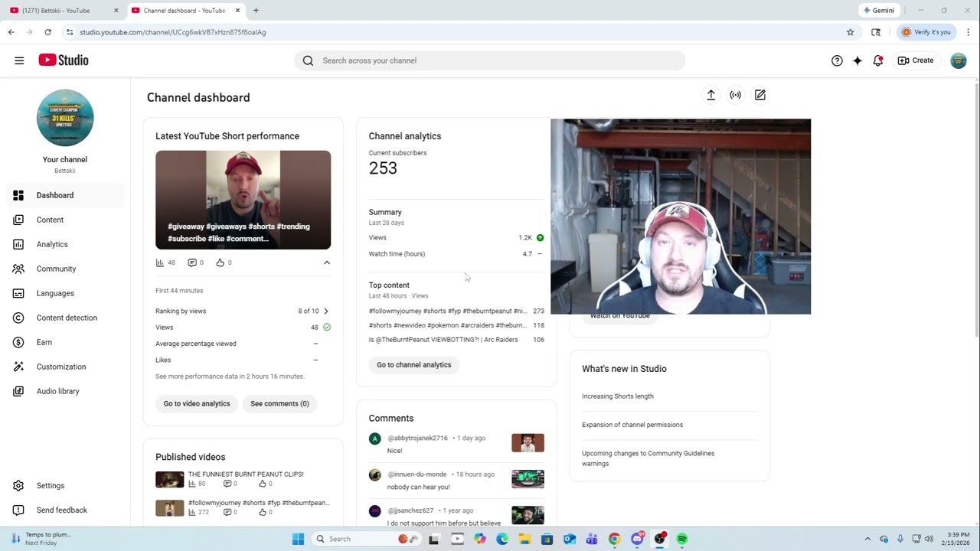This screenshot has height=551, width=980.
Task: Open the account avatar menu
Action: click(959, 60)
